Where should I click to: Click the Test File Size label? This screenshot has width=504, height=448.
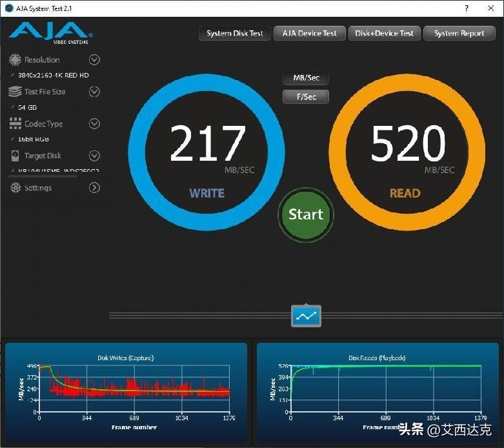click(x=45, y=92)
